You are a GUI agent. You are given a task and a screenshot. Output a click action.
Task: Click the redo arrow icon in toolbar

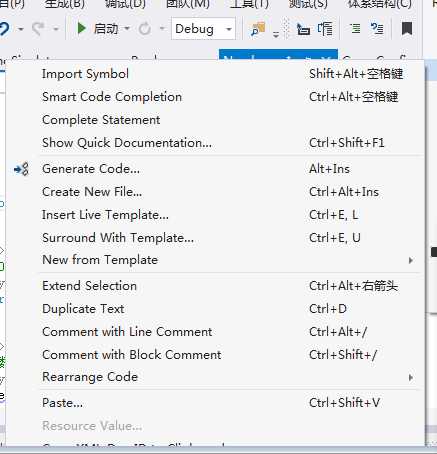pyautogui.click(x=38, y=29)
